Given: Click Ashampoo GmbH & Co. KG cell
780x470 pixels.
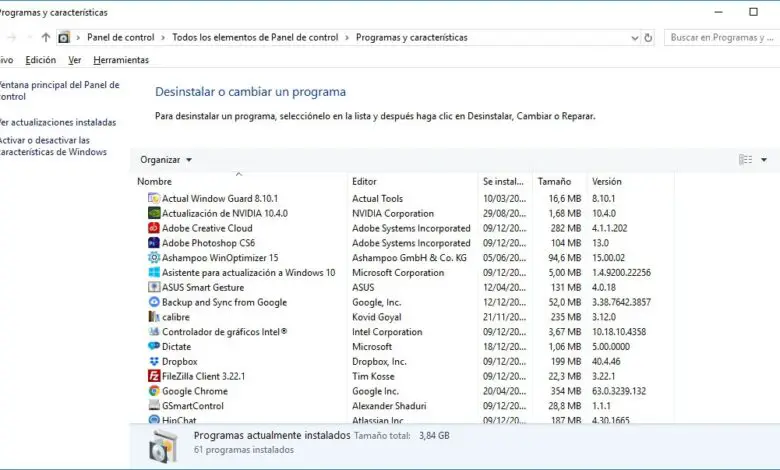Looking at the screenshot, I should pyautogui.click(x=409, y=258).
